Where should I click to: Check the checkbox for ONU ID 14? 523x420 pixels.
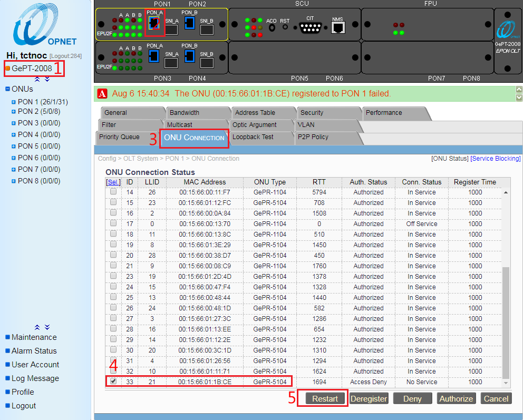[113, 192]
